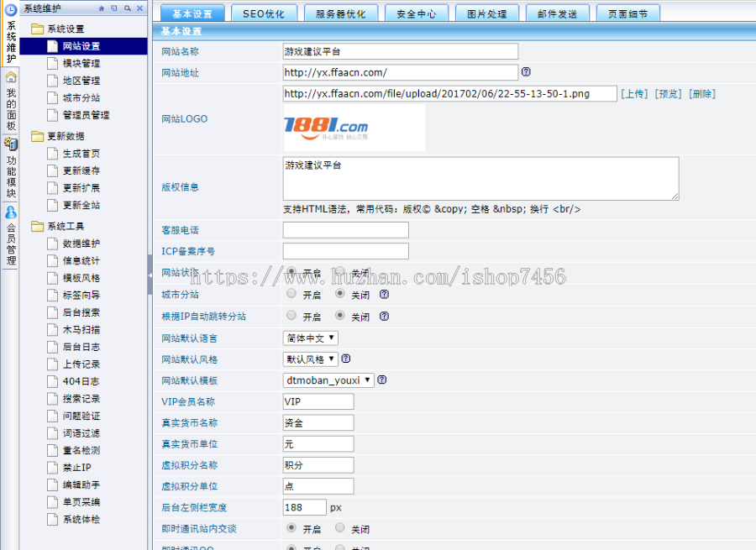Open 单页采编 in the tree

81,502
